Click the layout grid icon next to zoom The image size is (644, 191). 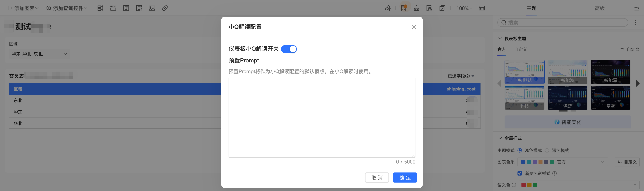[482, 8]
